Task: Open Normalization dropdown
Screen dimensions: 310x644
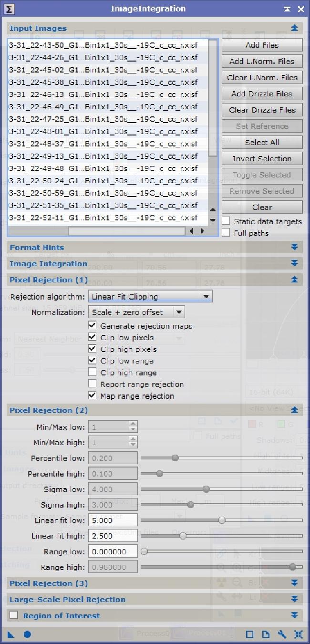Action: (136, 312)
